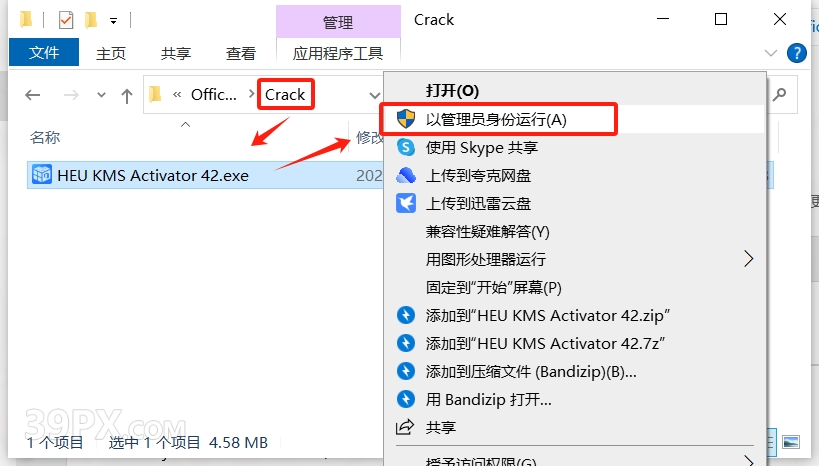Click the 名称 column header
The height and width of the screenshot is (466, 819).
click(x=45, y=137)
